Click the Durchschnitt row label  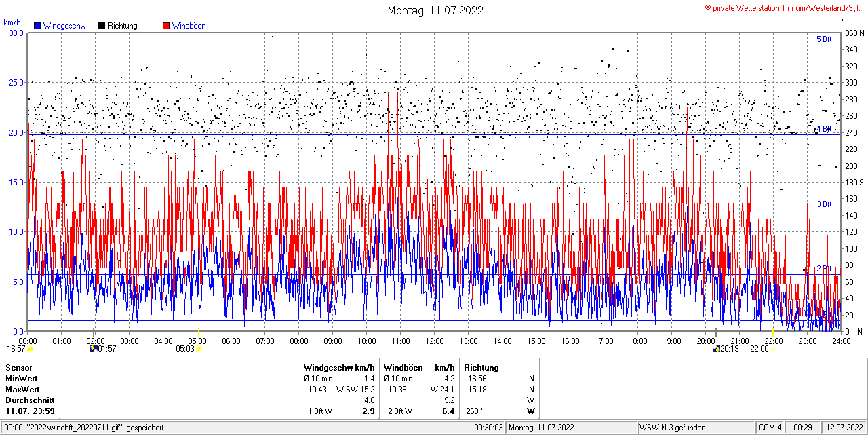point(30,400)
